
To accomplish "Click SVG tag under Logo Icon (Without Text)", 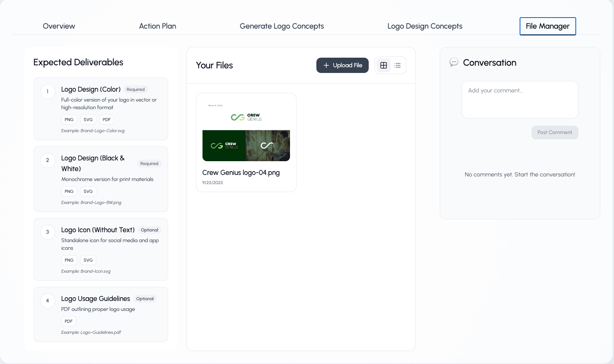I will pyautogui.click(x=88, y=260).
